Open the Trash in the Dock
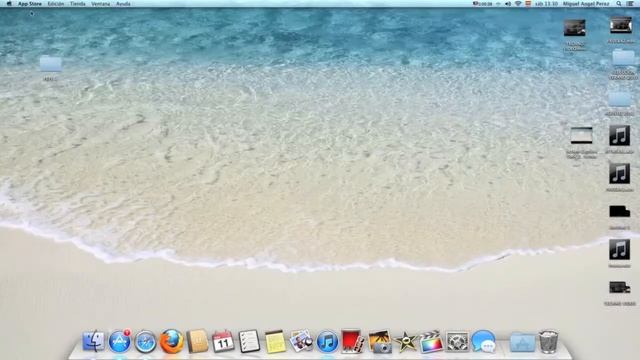 549,342
